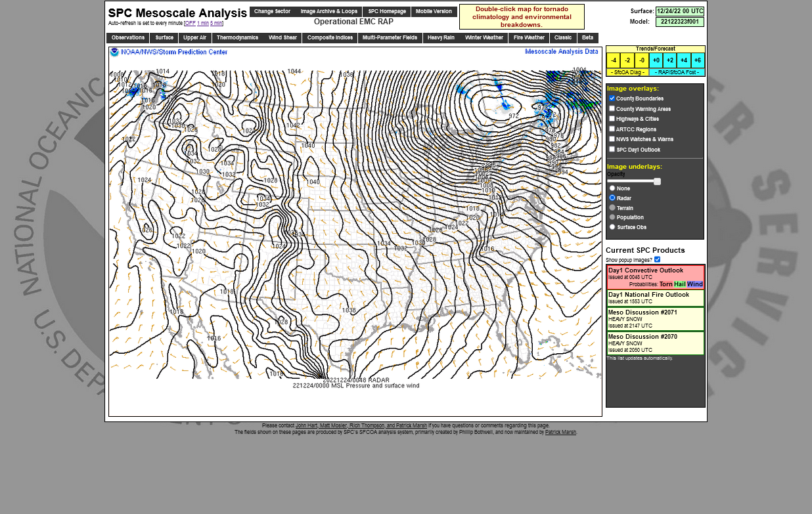812x514 pixels.
Task: Click the Patrick Marsh maintainer link
Action: [x=560, y=432]
